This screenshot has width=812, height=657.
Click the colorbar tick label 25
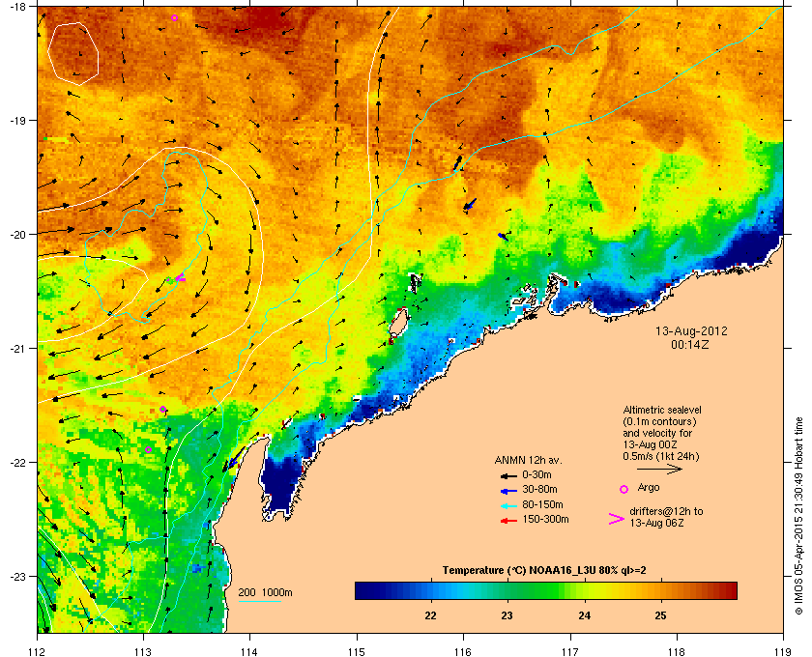(660, 615)
